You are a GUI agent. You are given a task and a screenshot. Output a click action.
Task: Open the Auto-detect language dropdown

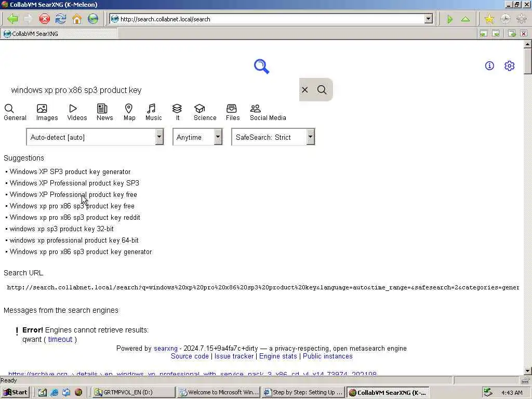click(x=95, y=137)
